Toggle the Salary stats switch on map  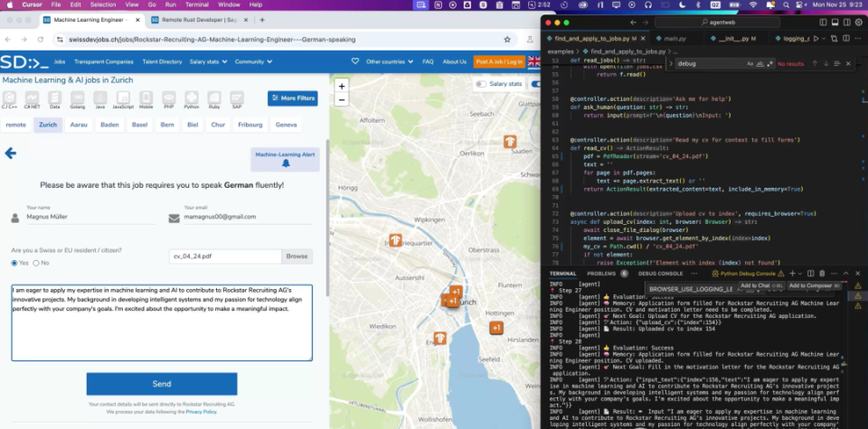tap(480, 84)
